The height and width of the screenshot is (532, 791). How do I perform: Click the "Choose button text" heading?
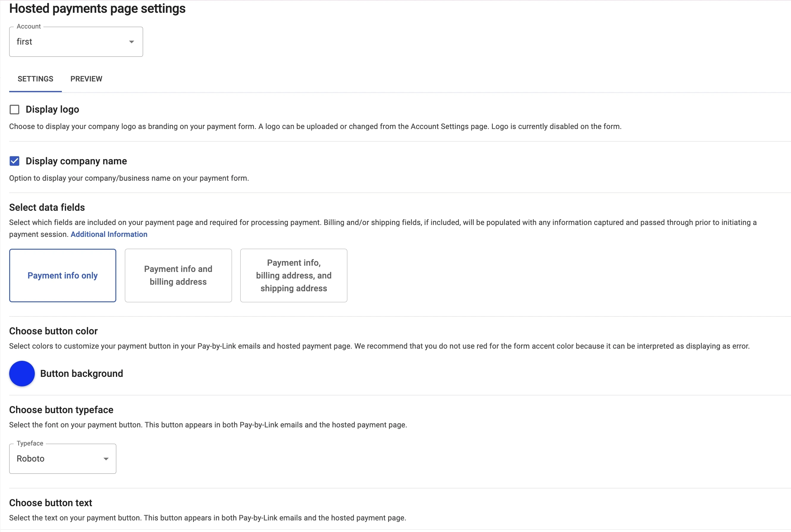[51, 503]
